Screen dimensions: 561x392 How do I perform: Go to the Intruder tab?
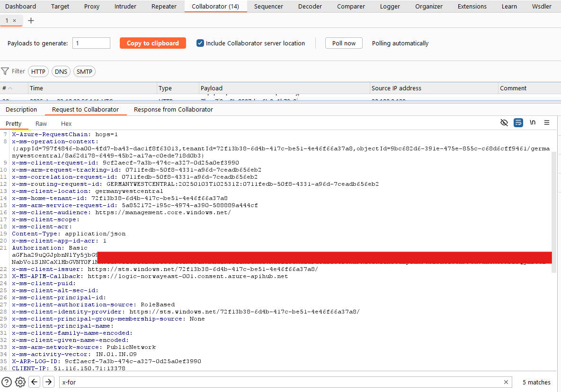[x=125, y=7]
